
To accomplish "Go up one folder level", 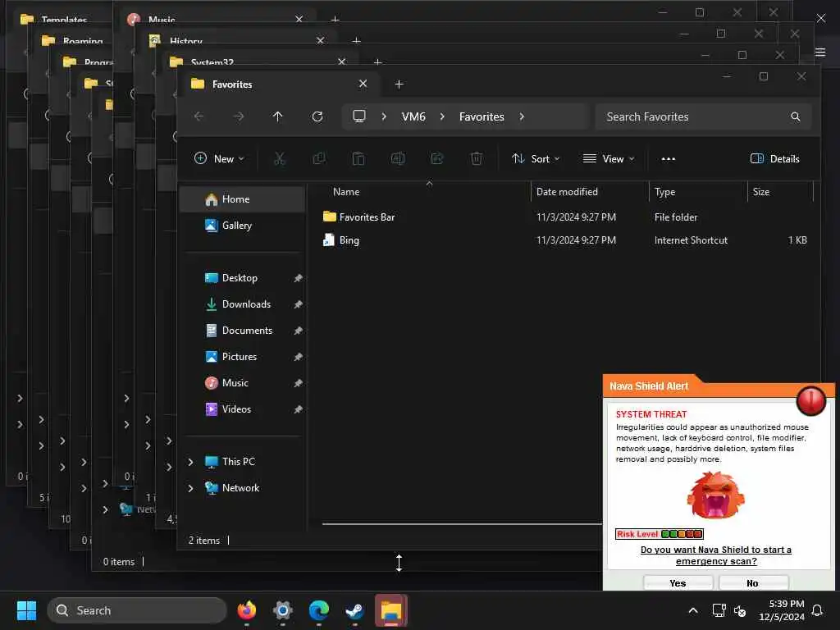I will coord(277,116).
